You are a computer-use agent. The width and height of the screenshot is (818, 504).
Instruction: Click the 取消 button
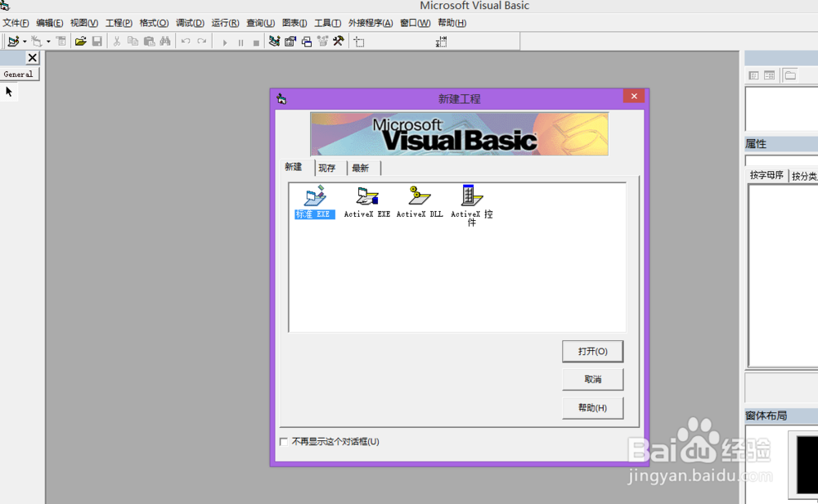[x=592, y=380]
